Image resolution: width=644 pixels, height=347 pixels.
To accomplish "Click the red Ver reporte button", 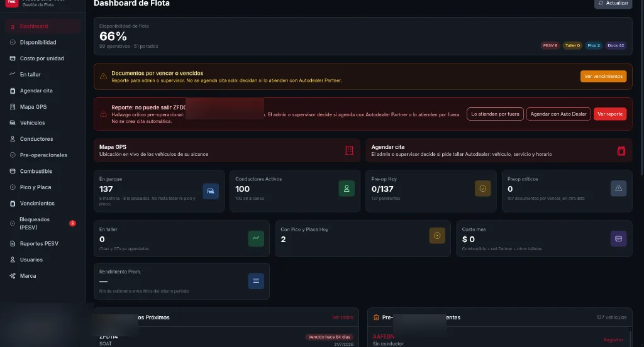I will coord(610,114).
